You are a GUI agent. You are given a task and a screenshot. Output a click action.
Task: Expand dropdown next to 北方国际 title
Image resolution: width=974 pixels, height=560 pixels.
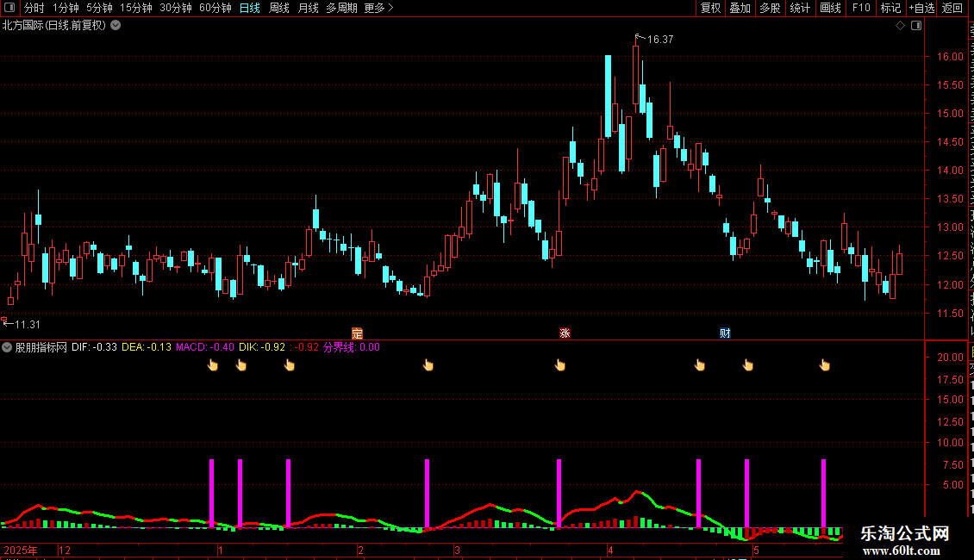[116, 26]
